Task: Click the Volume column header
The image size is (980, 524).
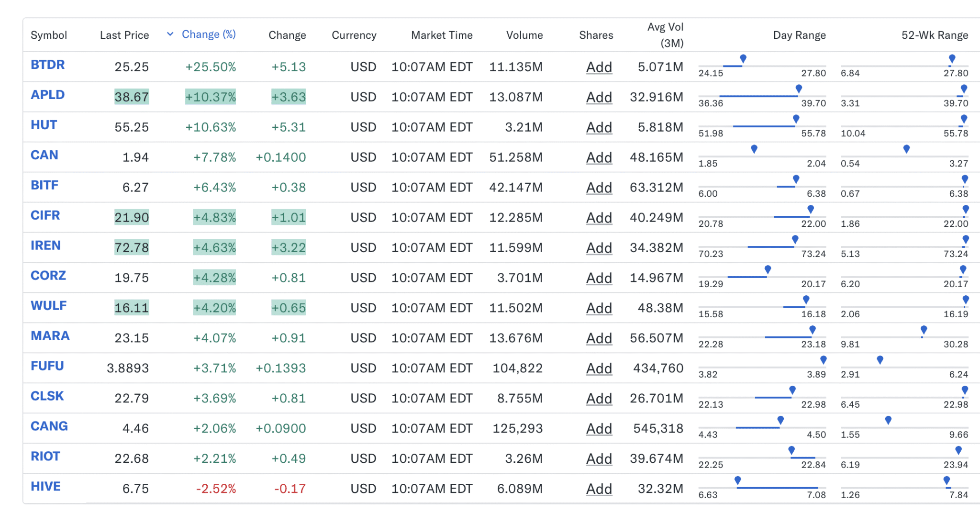Action: [524, 35]
